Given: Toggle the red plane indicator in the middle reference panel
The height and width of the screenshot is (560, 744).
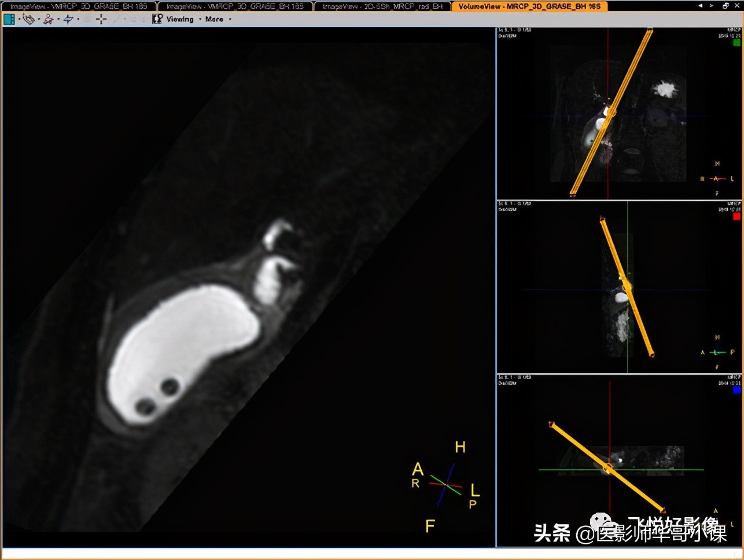Looking at the screenshot, I should (735, 216).
